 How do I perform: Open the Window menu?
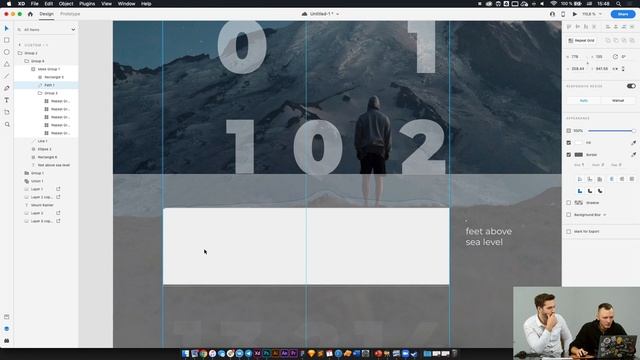[x=127, y=4]
